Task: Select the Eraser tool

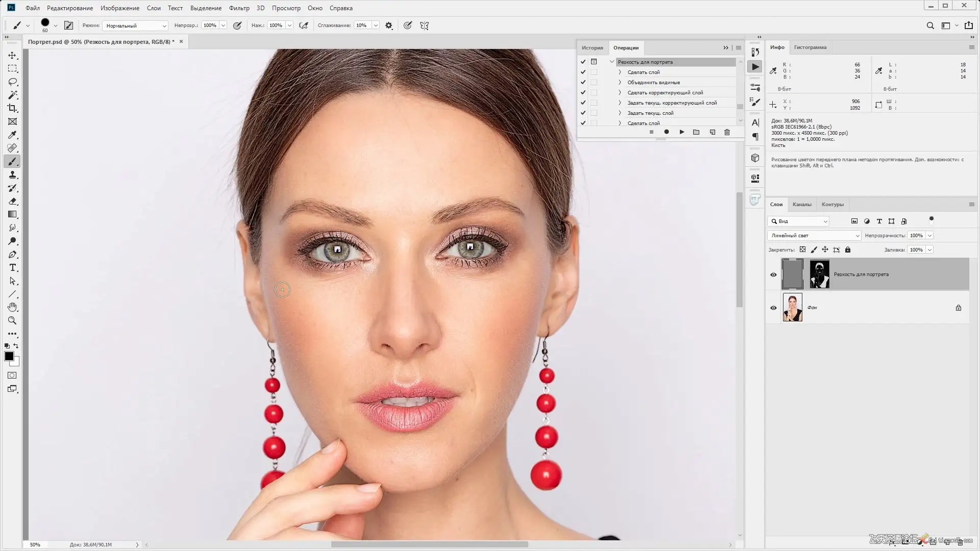Action: [x=13, y=202]
